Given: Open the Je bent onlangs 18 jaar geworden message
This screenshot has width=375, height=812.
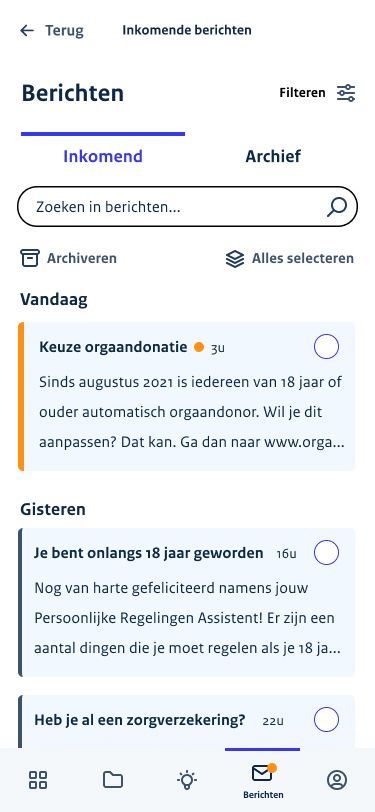Looking at the screenshot, I should tap(187, 602).
